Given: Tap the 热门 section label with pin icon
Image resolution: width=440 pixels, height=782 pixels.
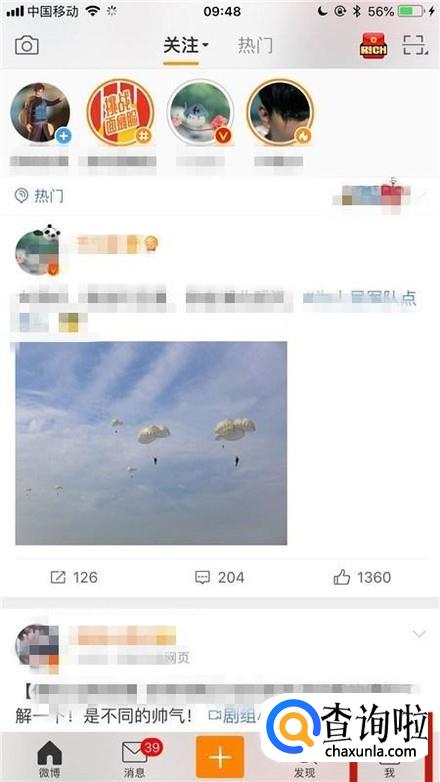Looking at the screenshot, I should pos(39,196).
